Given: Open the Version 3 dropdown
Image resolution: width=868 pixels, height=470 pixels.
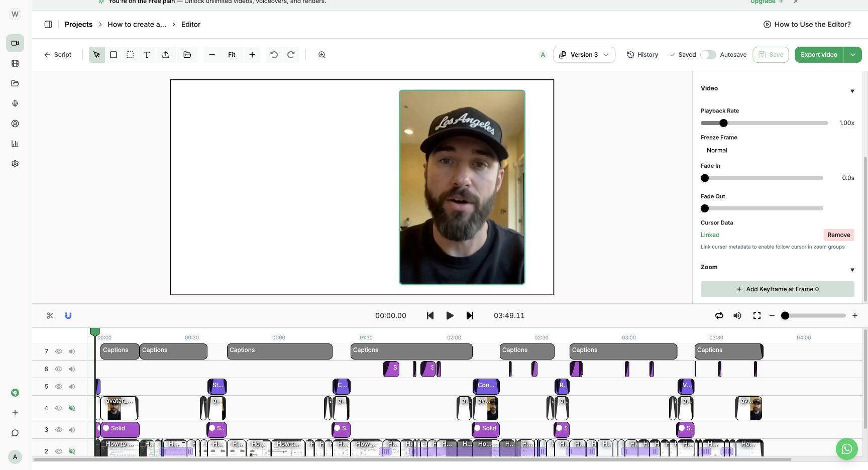Looking at the screenshot, I should (584, 55).
